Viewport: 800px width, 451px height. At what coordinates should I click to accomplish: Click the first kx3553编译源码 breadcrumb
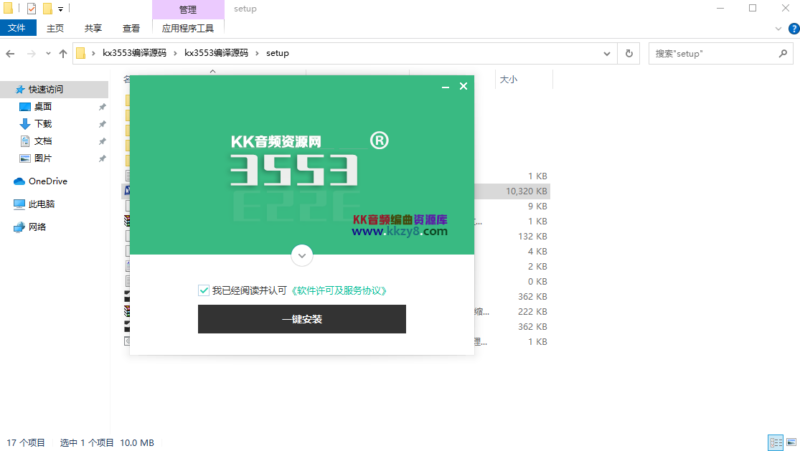click(x=134, y=53)
